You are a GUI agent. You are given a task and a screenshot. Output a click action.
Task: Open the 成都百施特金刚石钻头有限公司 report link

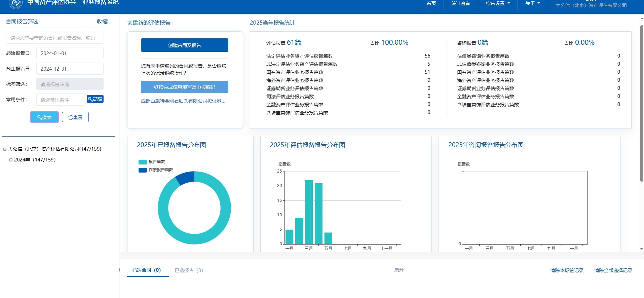[183, 101]
